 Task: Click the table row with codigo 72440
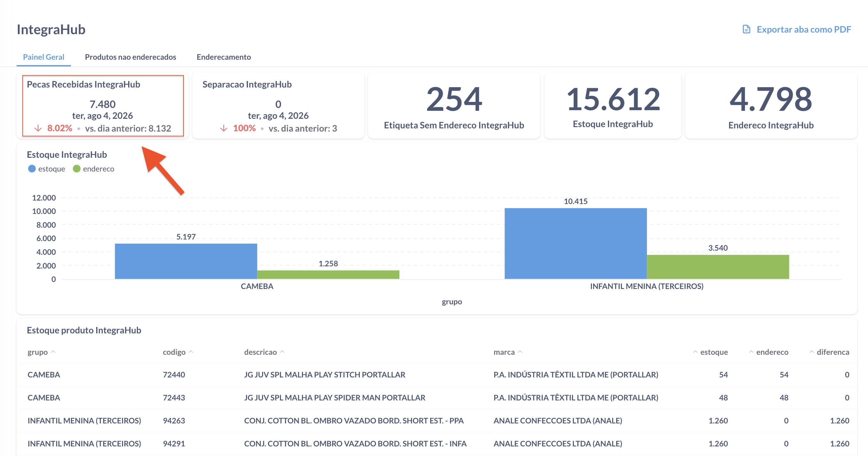437,375
